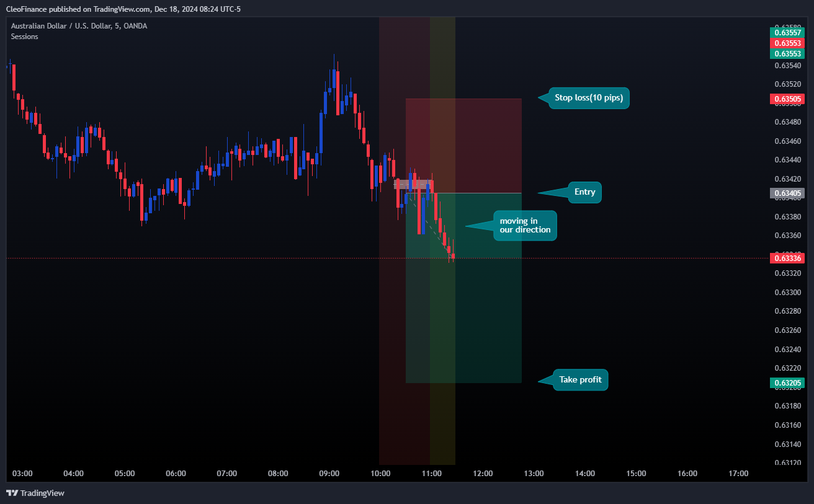Click the 10:00 time axis label
814x504 pixels.
click(380, 474)
